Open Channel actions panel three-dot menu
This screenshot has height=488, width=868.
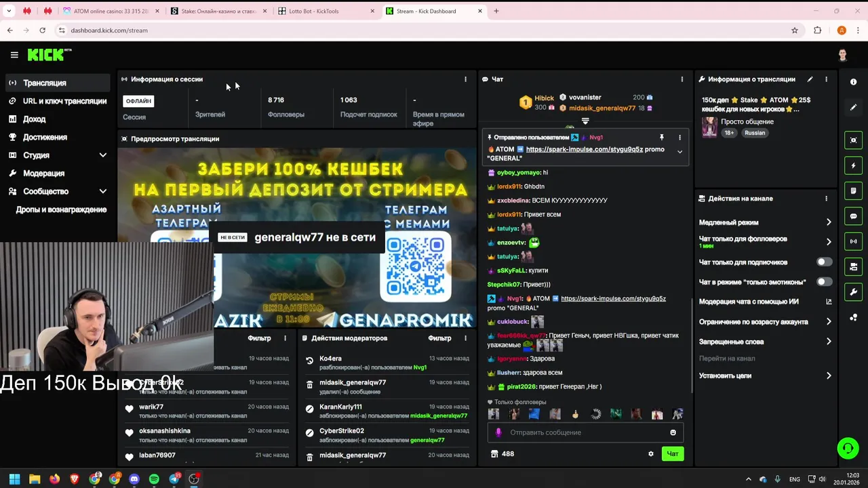(x=826, y=199)
